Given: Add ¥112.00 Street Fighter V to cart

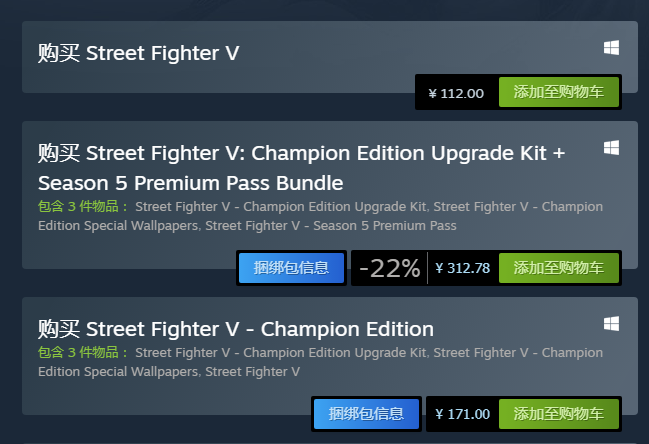Looking at the screenshot, I should (559, 92).
